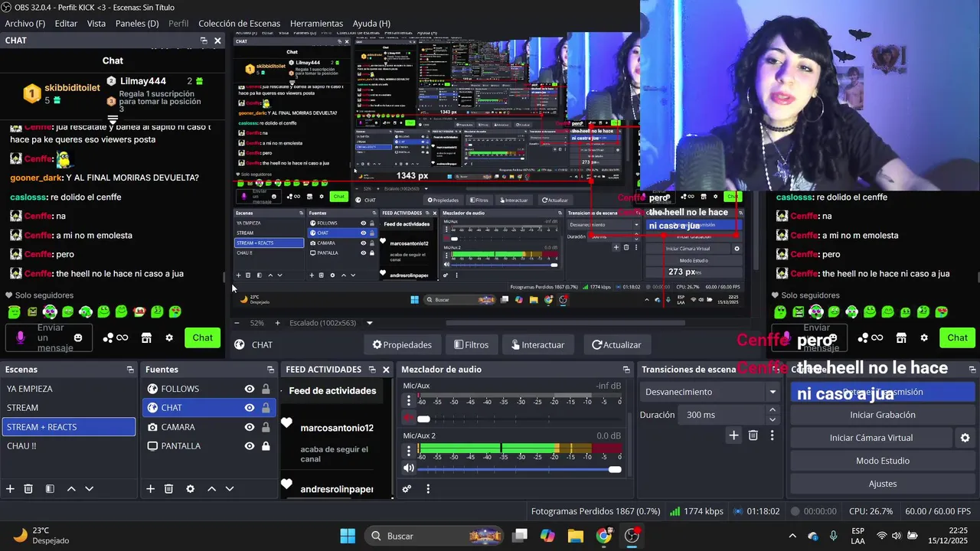
Task: Add a new scene with the plus icon
Action: point(10,489)
